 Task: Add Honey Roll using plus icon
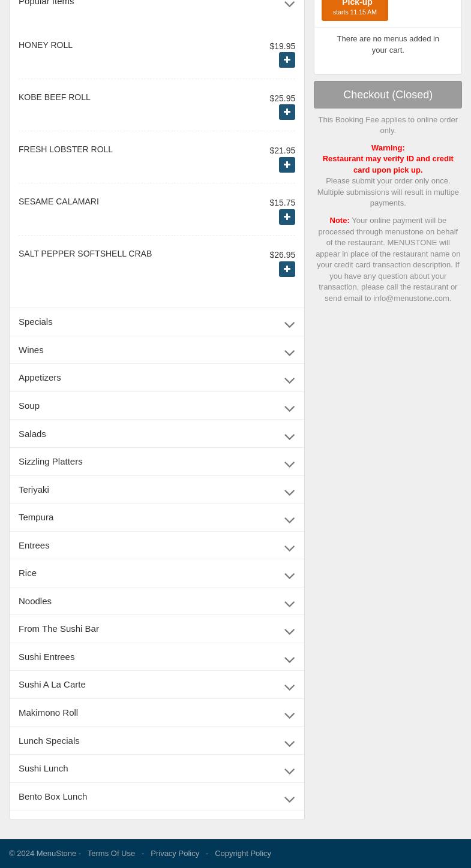287,60
